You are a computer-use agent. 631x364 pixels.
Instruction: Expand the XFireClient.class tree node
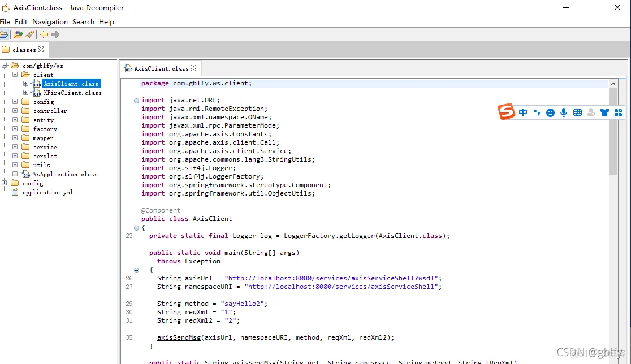26,93
